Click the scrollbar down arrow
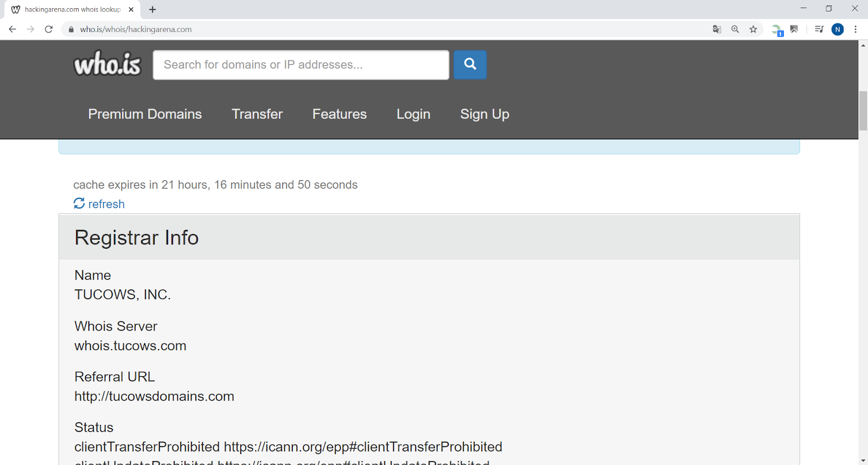 tap(863, 461)
